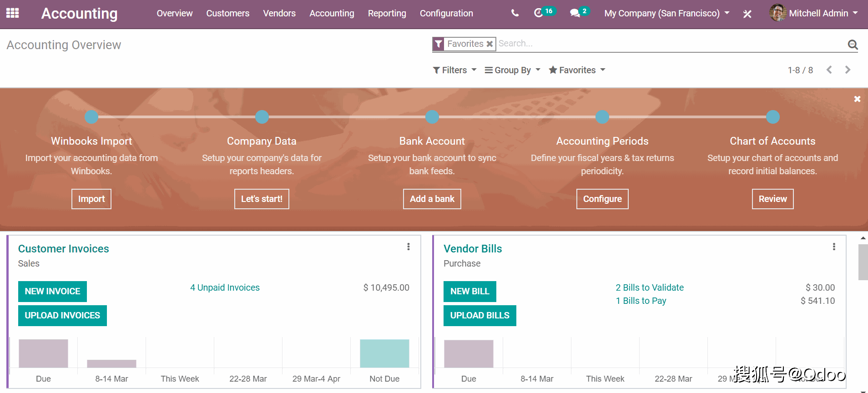Screen dimensions: 868x393
Task: Expand the Group By dropdown
Action: point(512,70)
